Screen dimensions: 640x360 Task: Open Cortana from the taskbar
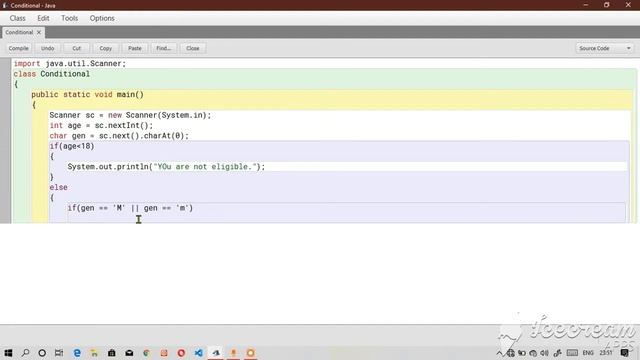pos(42,353)
